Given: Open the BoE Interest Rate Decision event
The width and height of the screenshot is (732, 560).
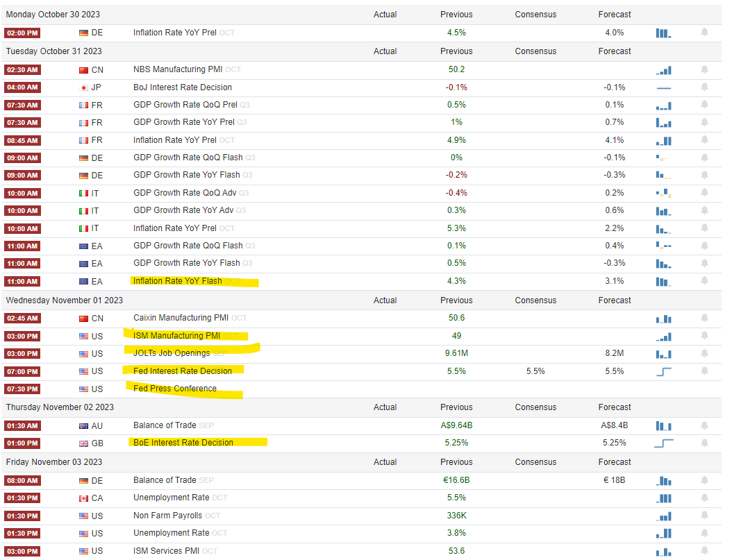Looking at the screenshot, I should pos(183,443).
